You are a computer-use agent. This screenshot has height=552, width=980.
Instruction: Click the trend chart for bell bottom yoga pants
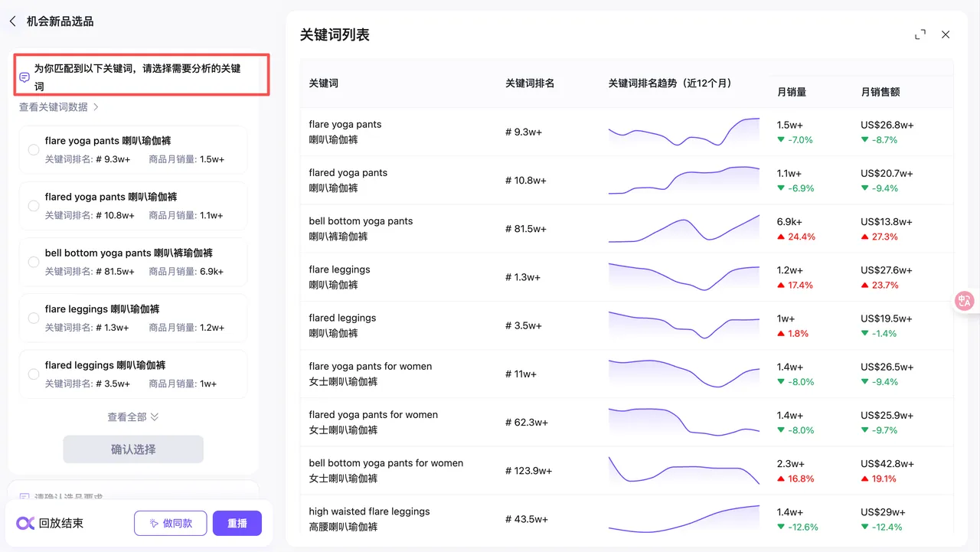pyautogui.click(x=684, y=229)
